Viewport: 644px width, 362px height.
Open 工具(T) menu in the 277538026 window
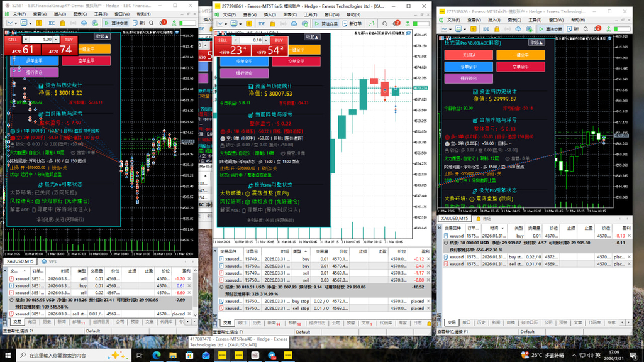coord(535,19)
